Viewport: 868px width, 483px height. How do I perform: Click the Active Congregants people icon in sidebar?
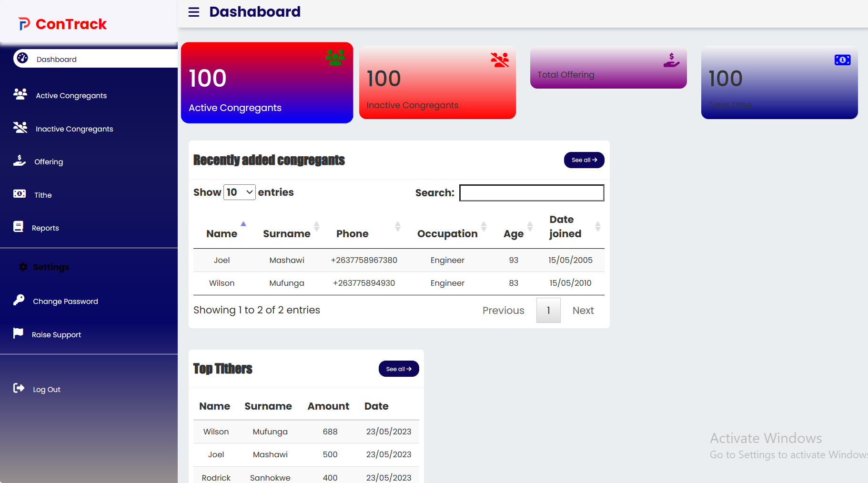coord(20,94)
